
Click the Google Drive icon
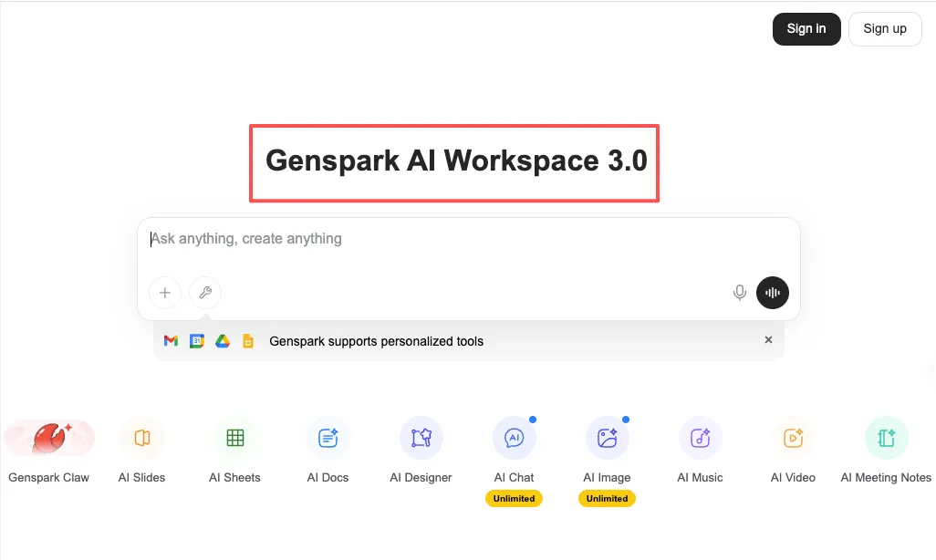pyautogui.click(x=223, y=341)
